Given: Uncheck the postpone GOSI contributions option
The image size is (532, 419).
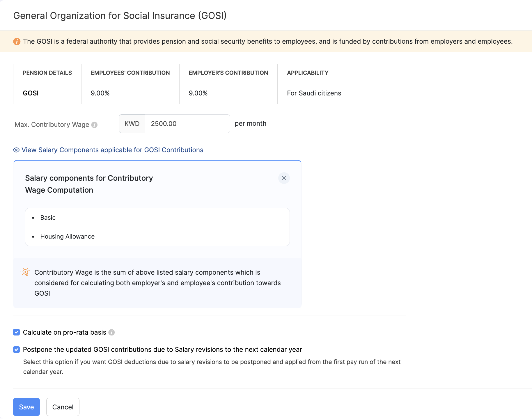Looking at the screenshot, I should click(x=16, y=349).
